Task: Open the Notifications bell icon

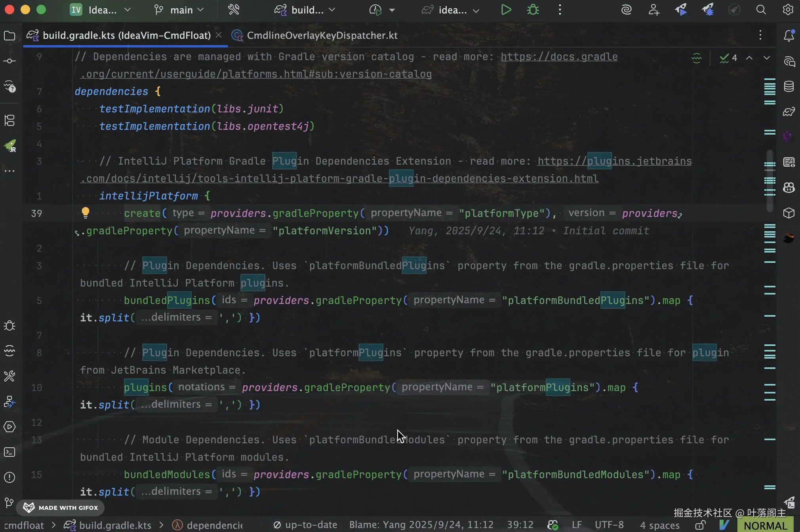Action: pyautogui.click(x=789, y=36)
